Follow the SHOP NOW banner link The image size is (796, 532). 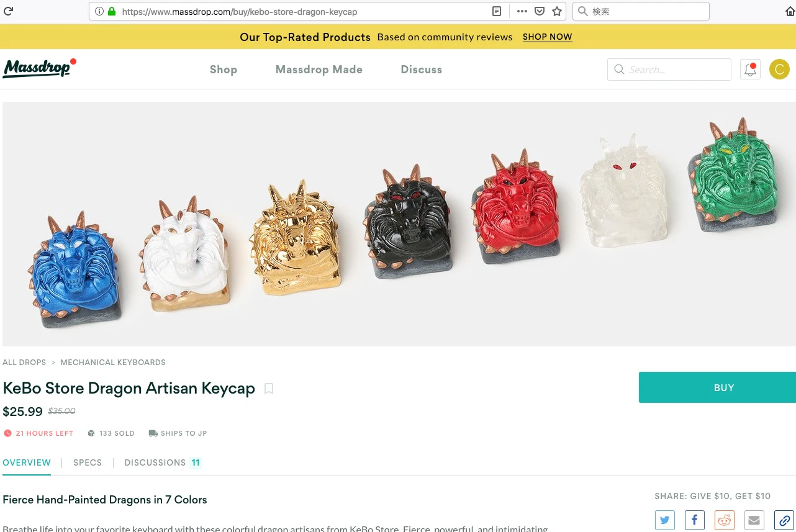(548, 37)
